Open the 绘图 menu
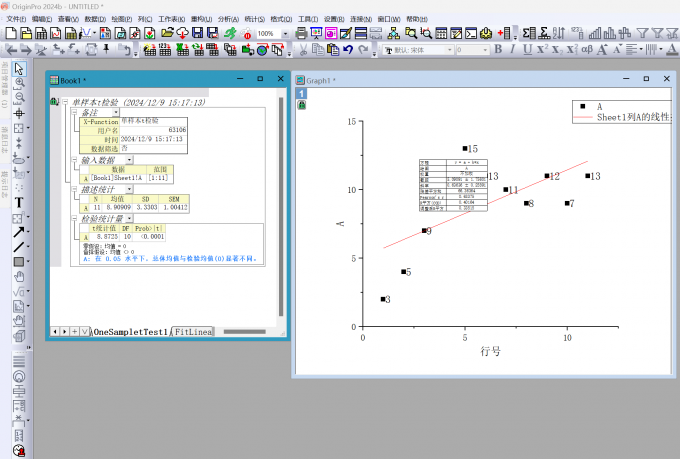Image resolution: width=680 pixels, height=459 pixels. tap(121, 19)
